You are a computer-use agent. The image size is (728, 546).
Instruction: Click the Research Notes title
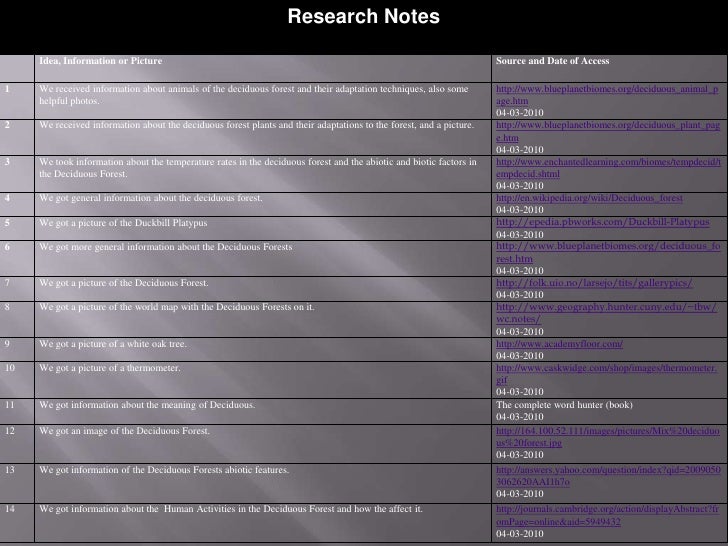(x=364, y=16)
